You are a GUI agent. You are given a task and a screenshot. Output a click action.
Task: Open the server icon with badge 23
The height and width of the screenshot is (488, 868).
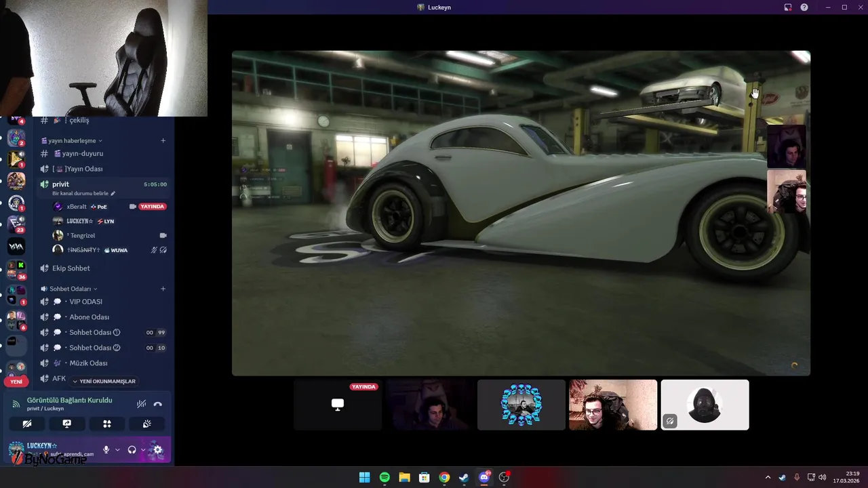click(16, 224)
